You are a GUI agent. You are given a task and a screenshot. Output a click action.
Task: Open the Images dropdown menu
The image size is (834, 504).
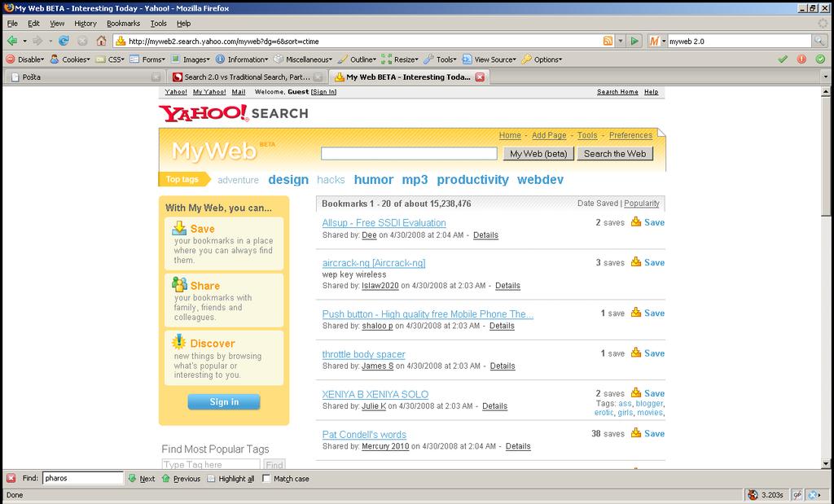pyautogui.click(x=191, y=59)
